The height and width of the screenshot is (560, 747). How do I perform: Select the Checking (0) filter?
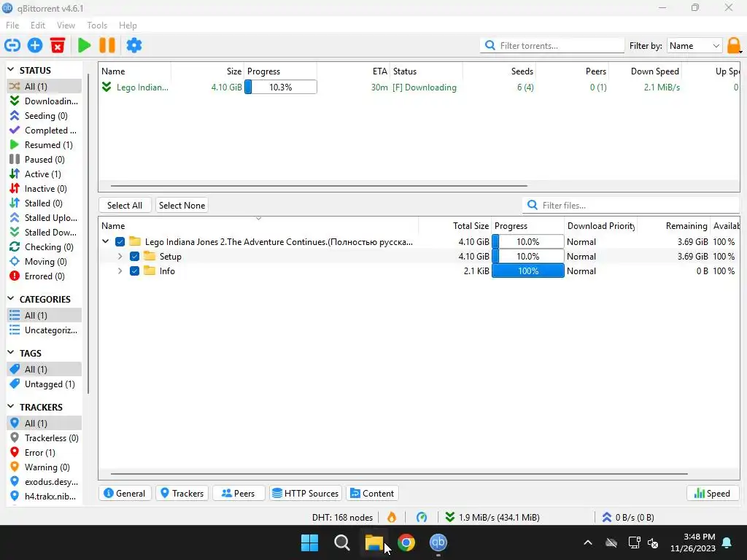(x=44, y=246)
